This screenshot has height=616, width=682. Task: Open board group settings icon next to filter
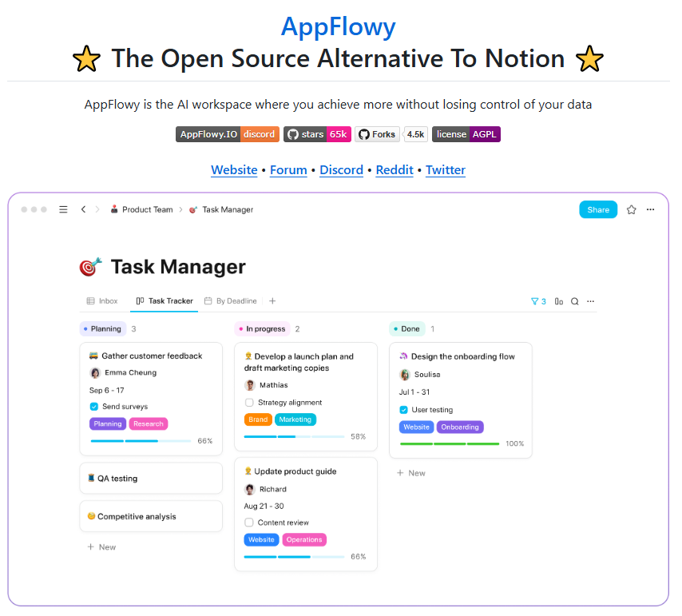(x=559, y=301)
